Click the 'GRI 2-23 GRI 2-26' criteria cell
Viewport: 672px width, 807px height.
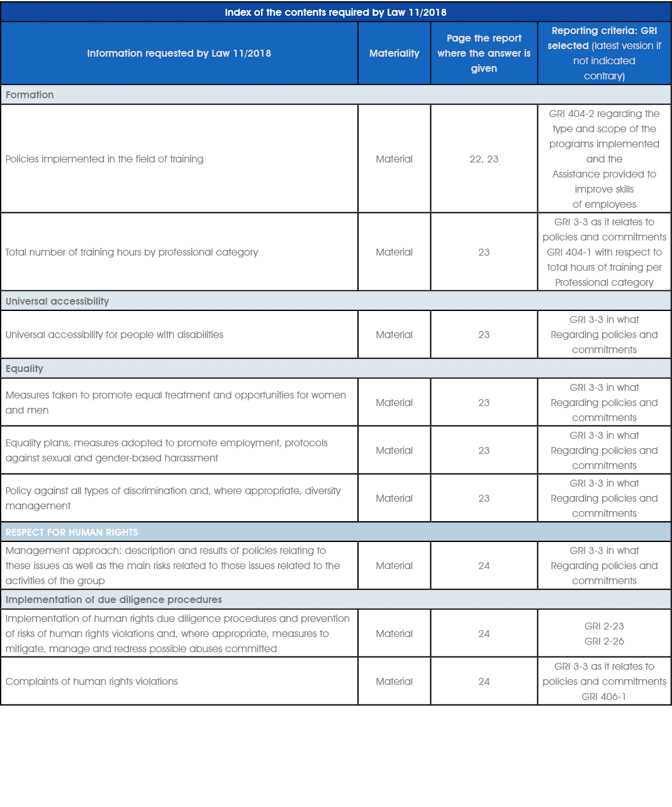click(604, 633)
